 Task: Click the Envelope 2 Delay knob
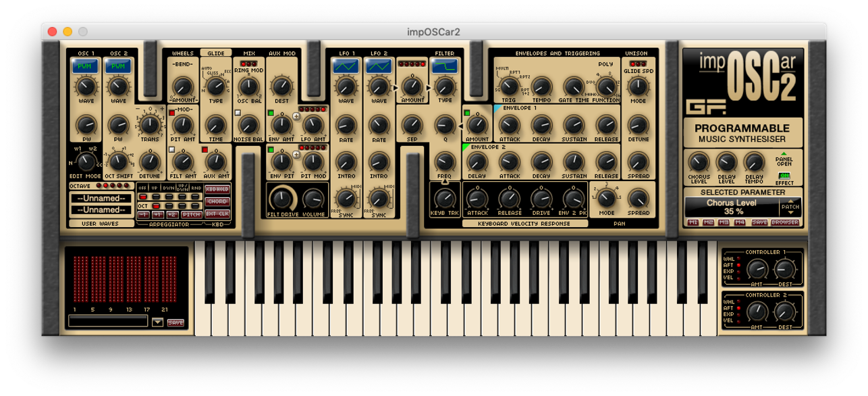pos(477,162)
